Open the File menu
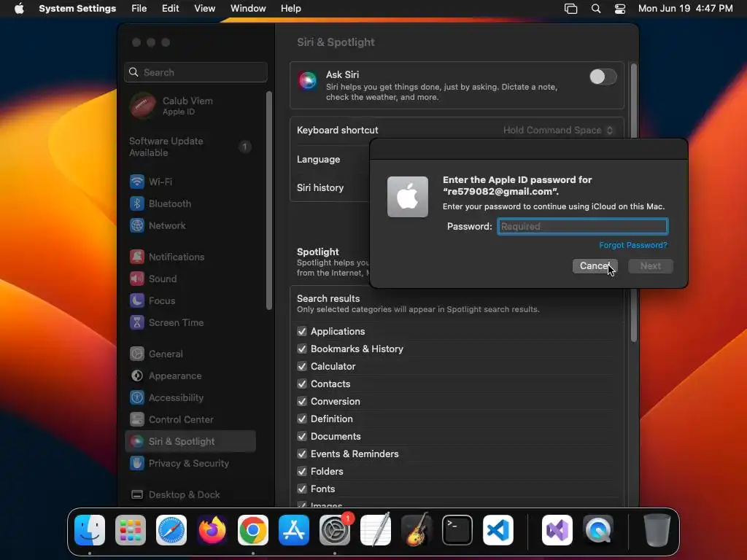Screen dimensions: 747x560 (x=139, y=9)
